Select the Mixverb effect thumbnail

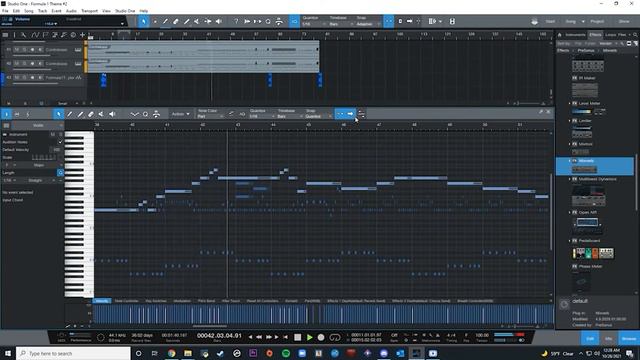click(584, 169)
